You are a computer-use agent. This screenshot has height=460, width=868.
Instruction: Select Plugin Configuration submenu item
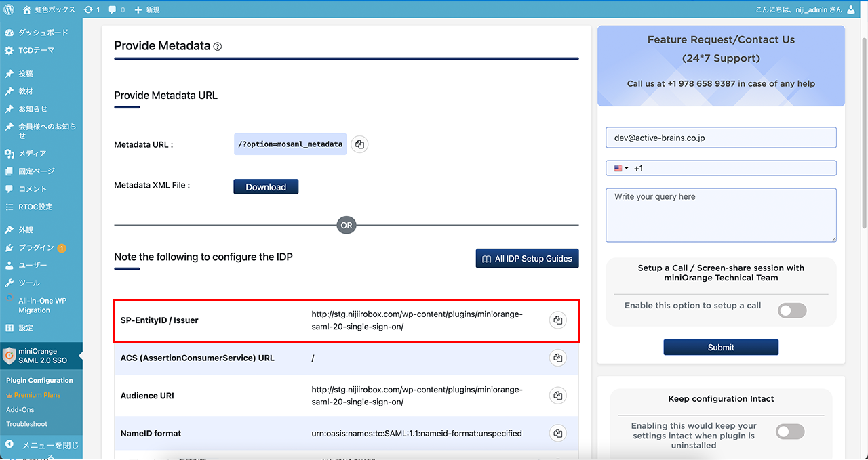(x=39, y=380)
